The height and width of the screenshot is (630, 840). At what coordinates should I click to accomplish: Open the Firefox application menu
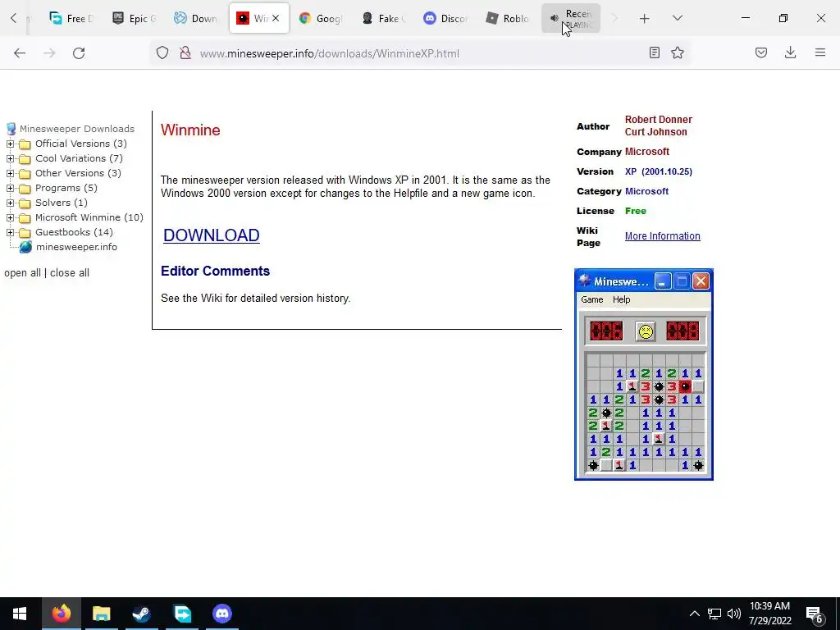click(819, 52)
